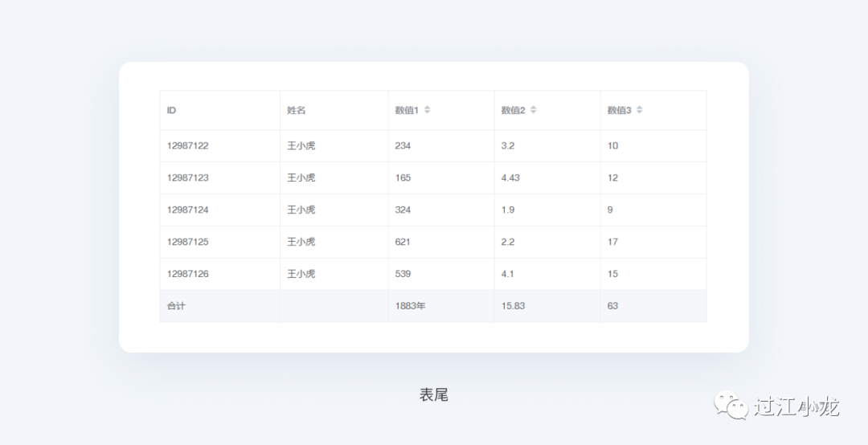This screenshot has height=445, width=868.
Task: Click the 合计 footer cell
Action: pos(176,306)
